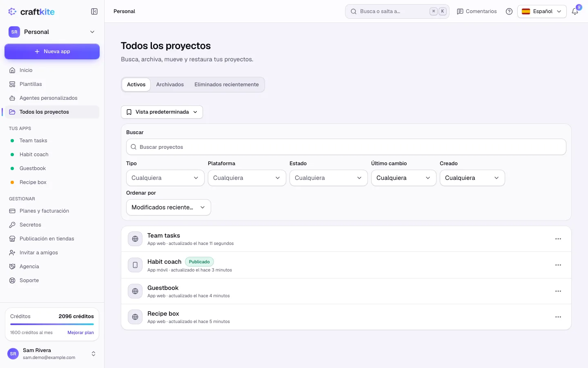Viewport: 588px width, 368px height.
Task: Click the Buscar proyectos search field
Action: pyautogui.click(x=346, y=147)
